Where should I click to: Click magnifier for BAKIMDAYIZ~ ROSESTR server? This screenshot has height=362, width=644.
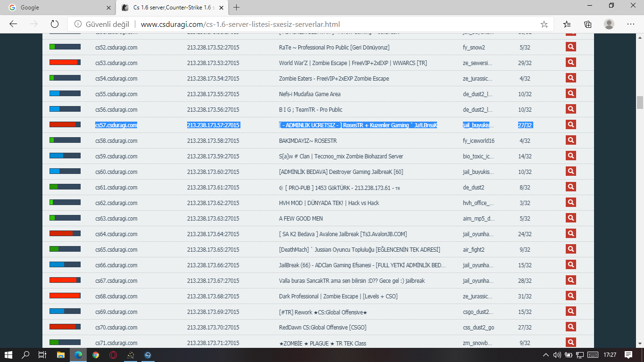point(571,140)
